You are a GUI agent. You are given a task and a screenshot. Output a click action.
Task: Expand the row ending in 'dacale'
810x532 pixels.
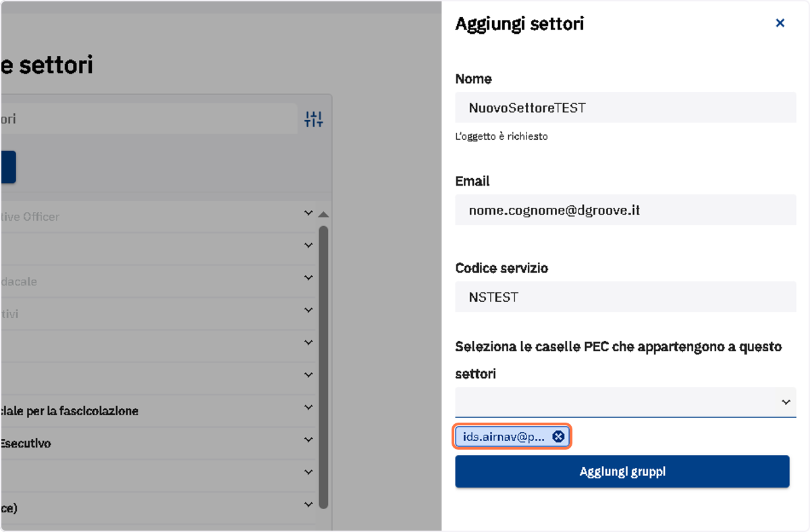click(x=308, y=278)
